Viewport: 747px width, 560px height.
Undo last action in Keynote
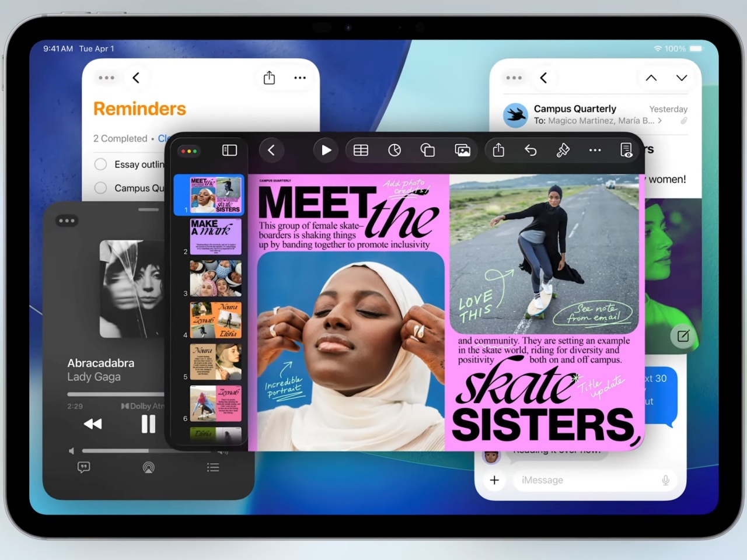[x=530, y=150]
